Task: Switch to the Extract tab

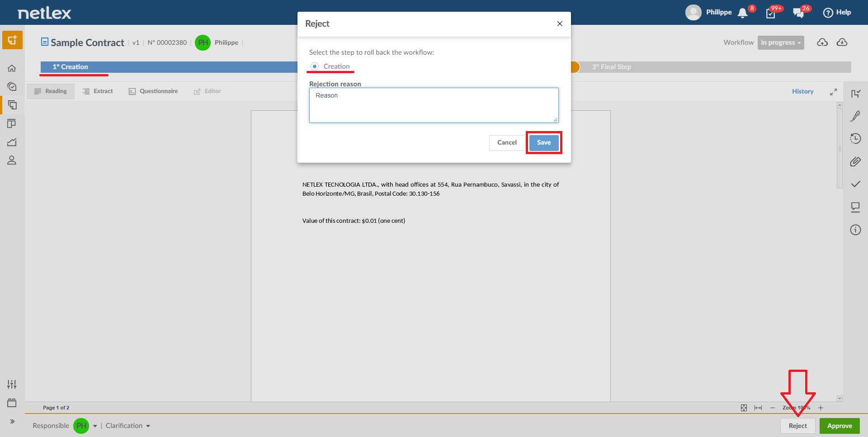Action: pyautogui.click(x=98, y=91)
